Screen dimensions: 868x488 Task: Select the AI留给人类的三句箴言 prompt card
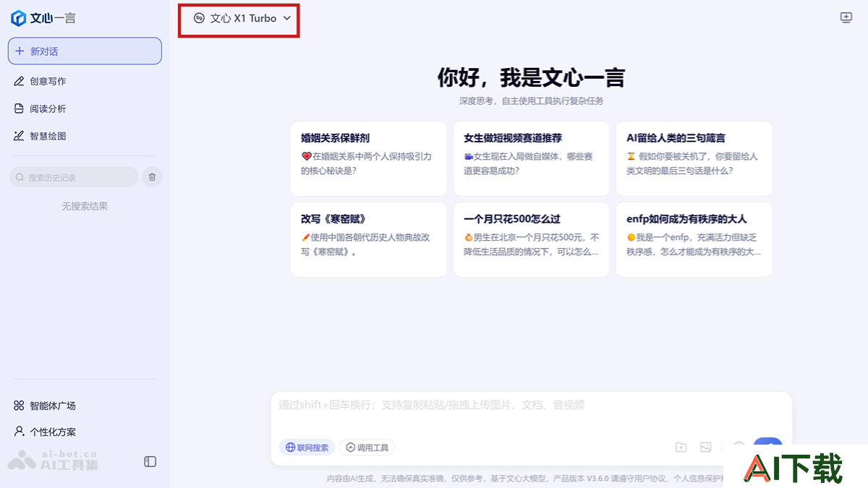tap(694, 158)
